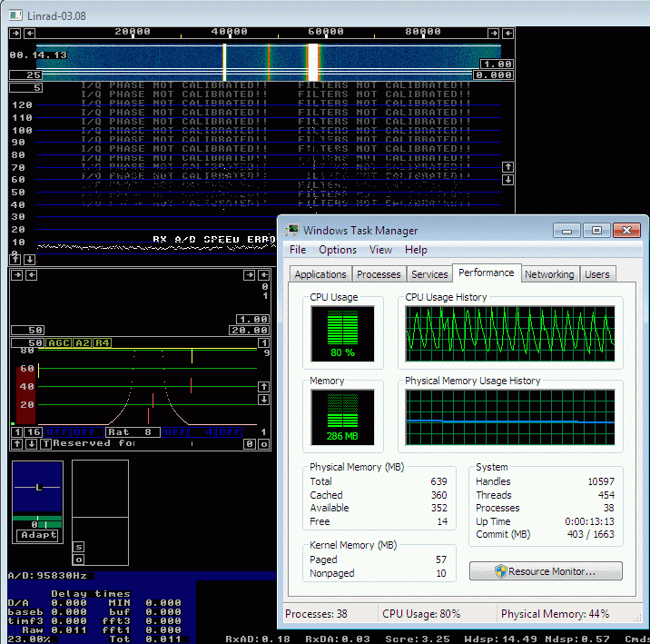This screenshot has height=644, width=650.
Task: Click the '0' box left of the baseband 'o' box
Action: (x=249, y=444)
